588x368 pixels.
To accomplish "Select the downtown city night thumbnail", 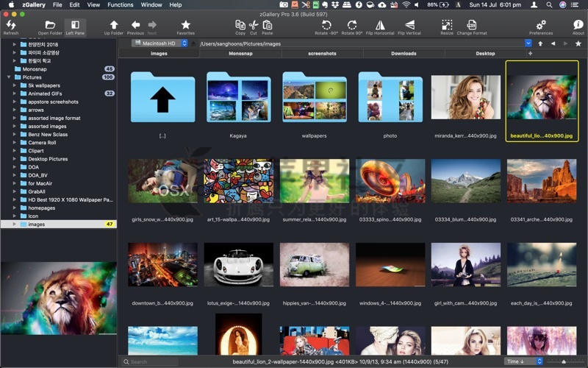I will tap(162, 265).
